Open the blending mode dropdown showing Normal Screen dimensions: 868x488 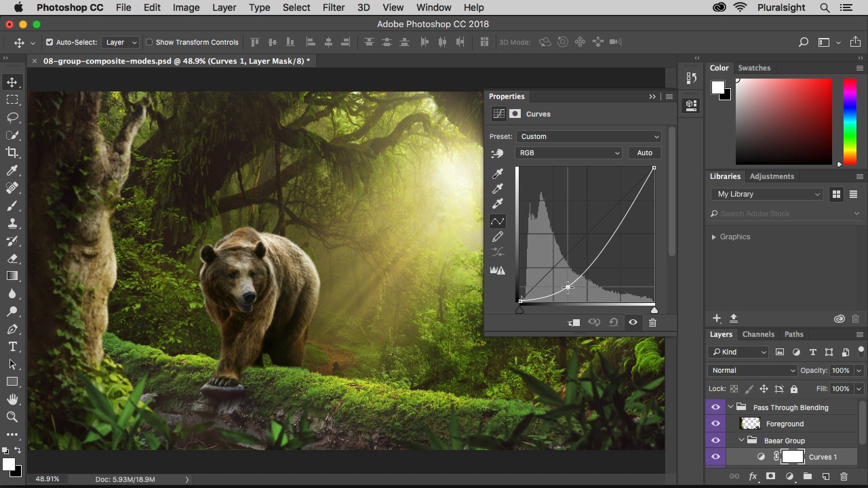pyautogui.click(x=752, y=370)
